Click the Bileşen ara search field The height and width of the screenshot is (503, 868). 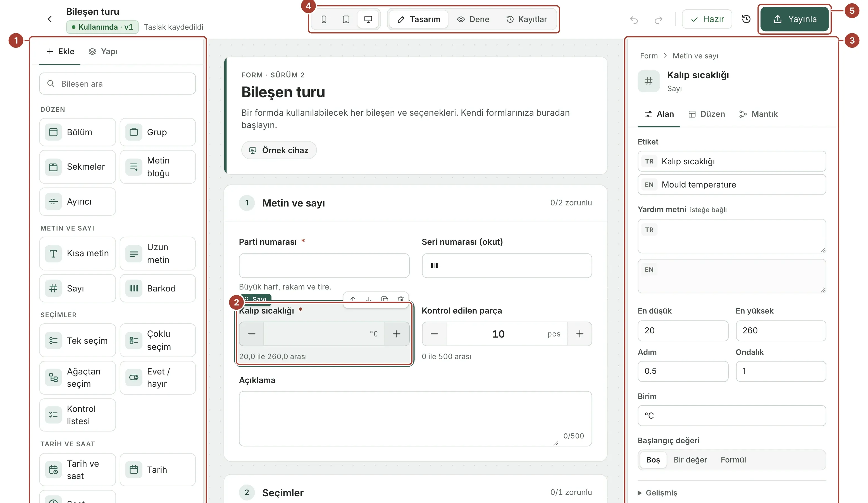tap(118, 84)
